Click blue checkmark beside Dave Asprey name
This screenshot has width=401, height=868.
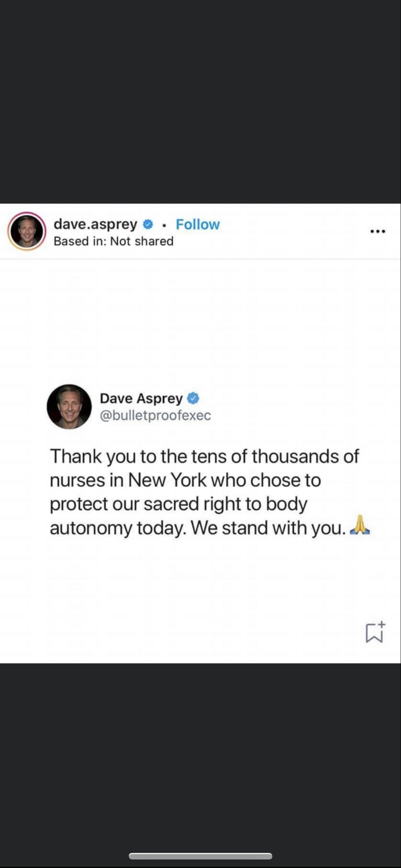[x=193, y=398]
